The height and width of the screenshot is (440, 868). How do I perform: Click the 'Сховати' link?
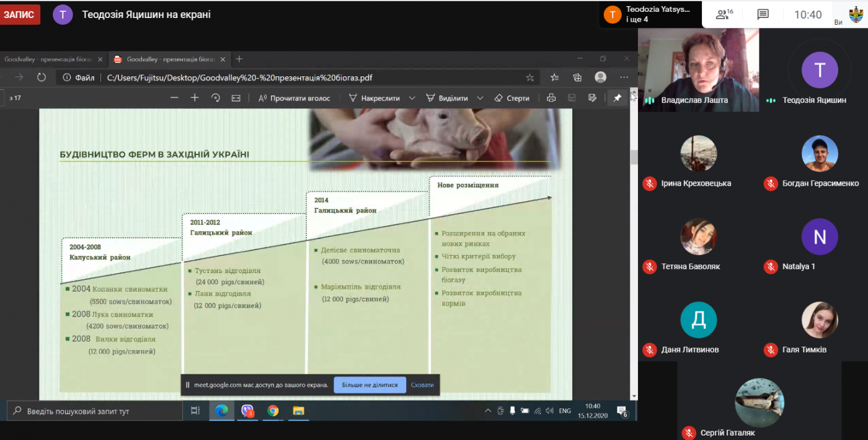(422, 385)
